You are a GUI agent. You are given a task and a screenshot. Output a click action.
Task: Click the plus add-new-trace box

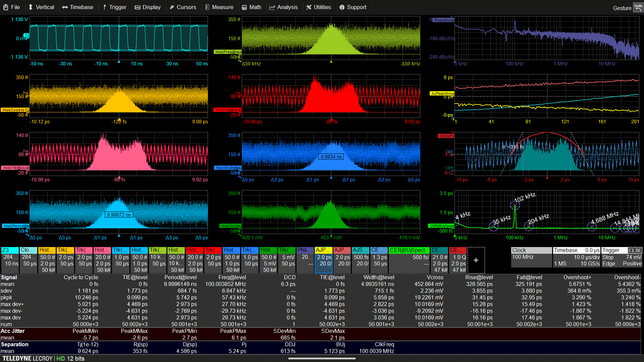pyautogui.click(x=476, y=260)
